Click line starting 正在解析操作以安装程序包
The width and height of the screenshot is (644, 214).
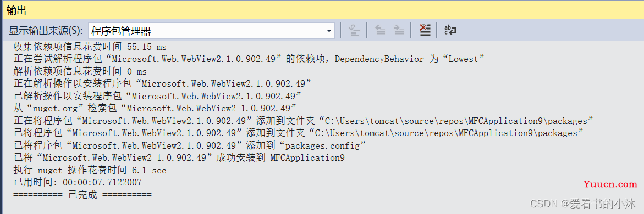(162, 83)
